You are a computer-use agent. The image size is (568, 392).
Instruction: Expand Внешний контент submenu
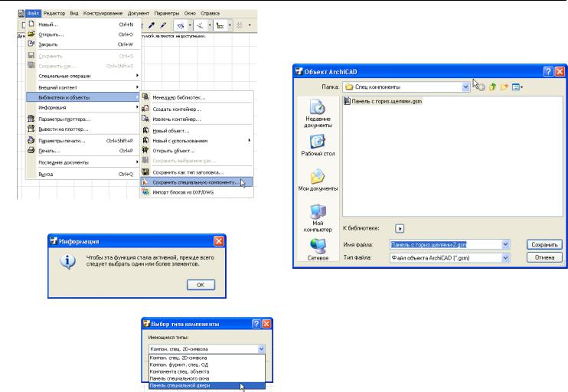pos(83,87)
